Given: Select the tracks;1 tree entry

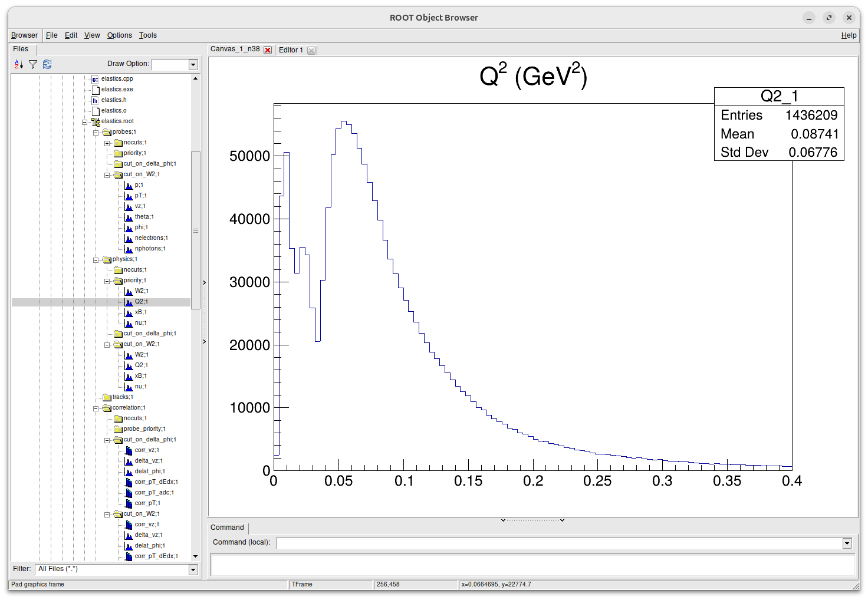Looking at the screenshot, I should (x=123, y=397).
